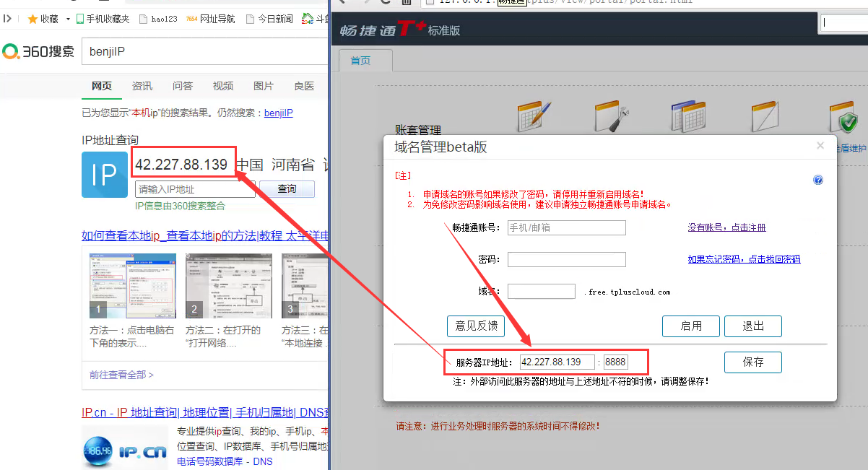Click the 360搜索 logo
This screenshot has height=470, width=868.
click(x=38, y=52)
